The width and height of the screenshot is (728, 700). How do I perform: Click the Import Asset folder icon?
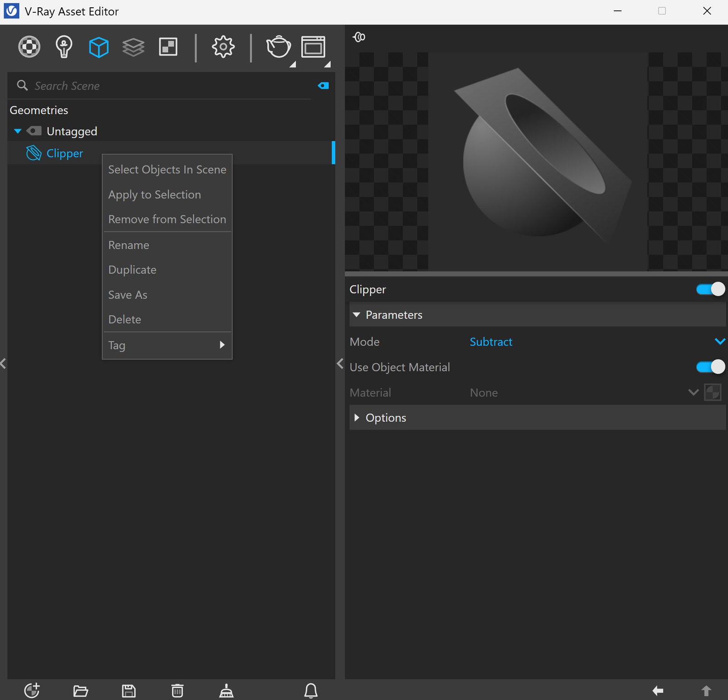point(81,691)
